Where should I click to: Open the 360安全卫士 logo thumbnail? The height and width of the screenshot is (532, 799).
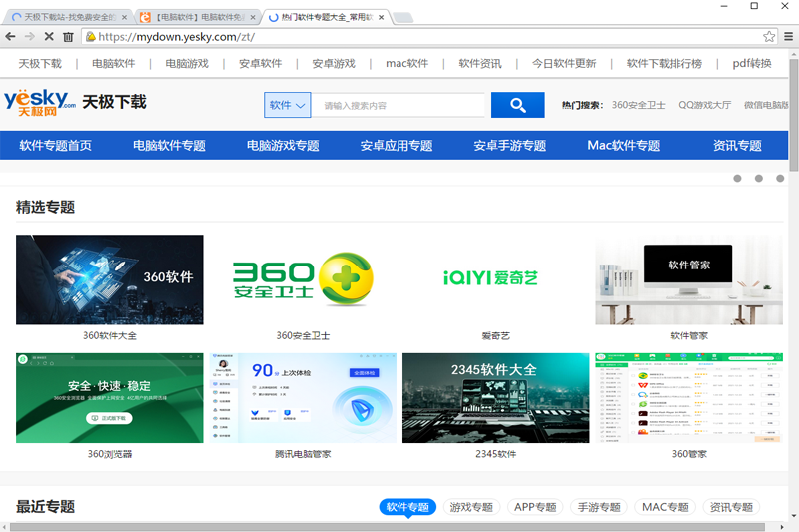coord(303,279)
